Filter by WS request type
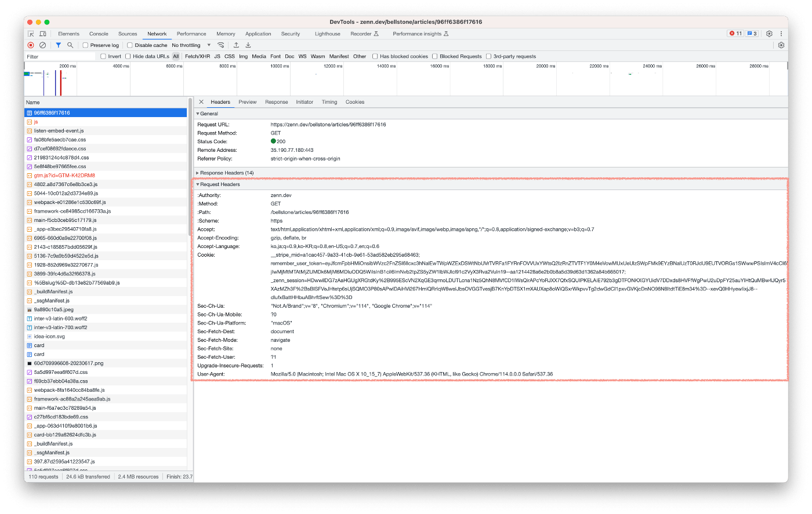 303,56
